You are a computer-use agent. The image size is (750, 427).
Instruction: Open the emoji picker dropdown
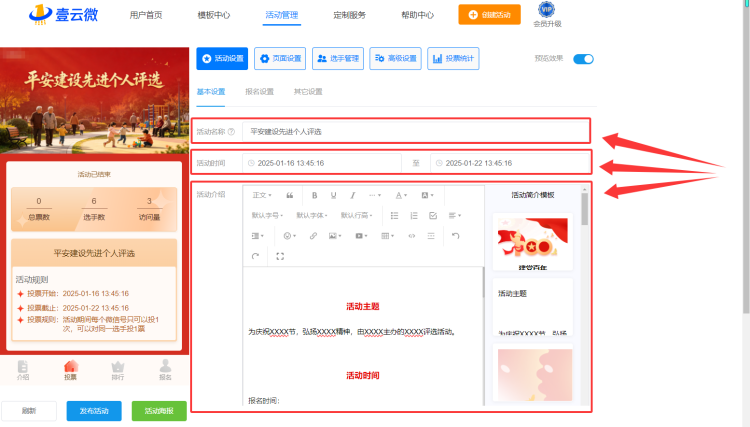[289, 236]
